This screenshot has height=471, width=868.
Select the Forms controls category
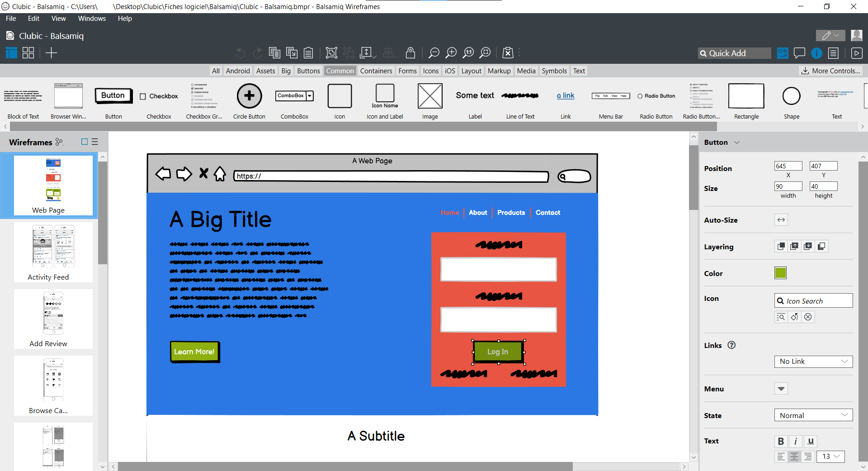tap(407, 71)
